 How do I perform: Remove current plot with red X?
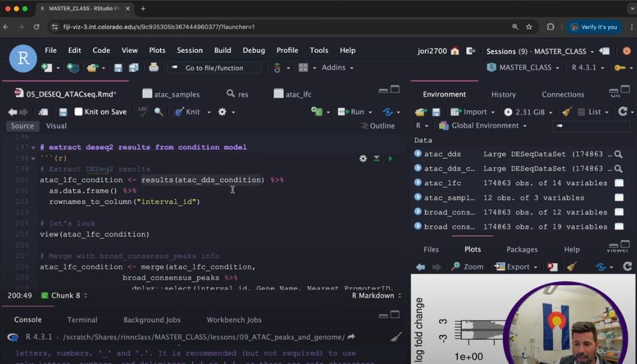tap(552, 266)
